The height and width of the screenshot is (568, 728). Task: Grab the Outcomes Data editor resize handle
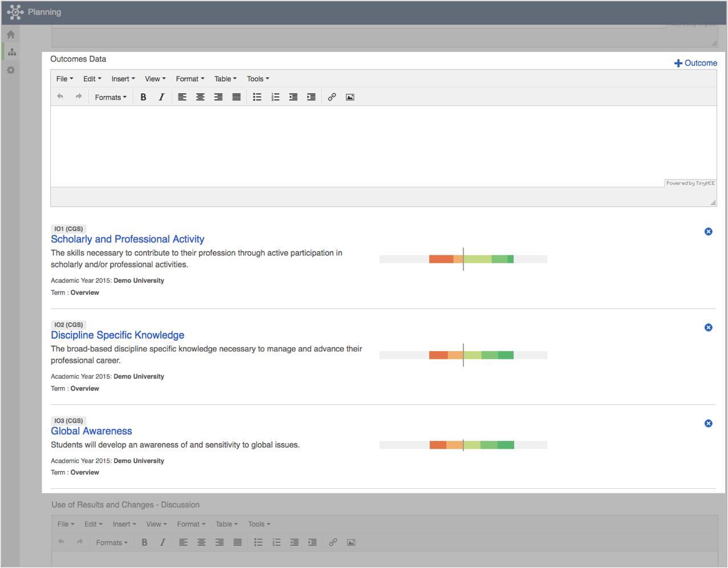click(713, 202)
